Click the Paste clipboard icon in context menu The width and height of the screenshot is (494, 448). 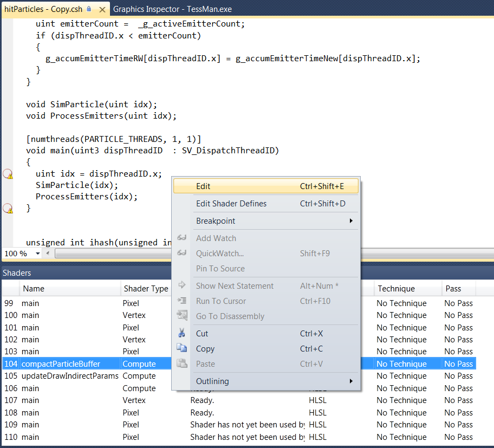pos(182,363)
